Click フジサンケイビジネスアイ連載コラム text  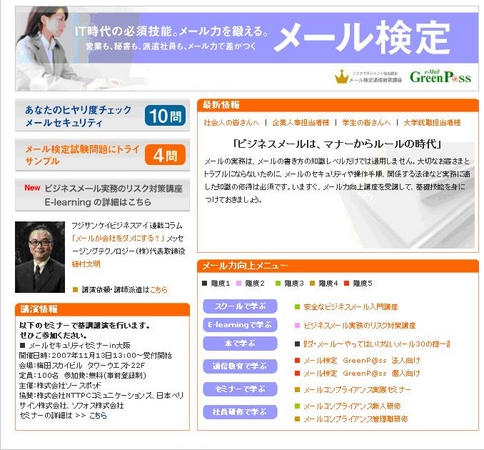click(x=127, y=226)
